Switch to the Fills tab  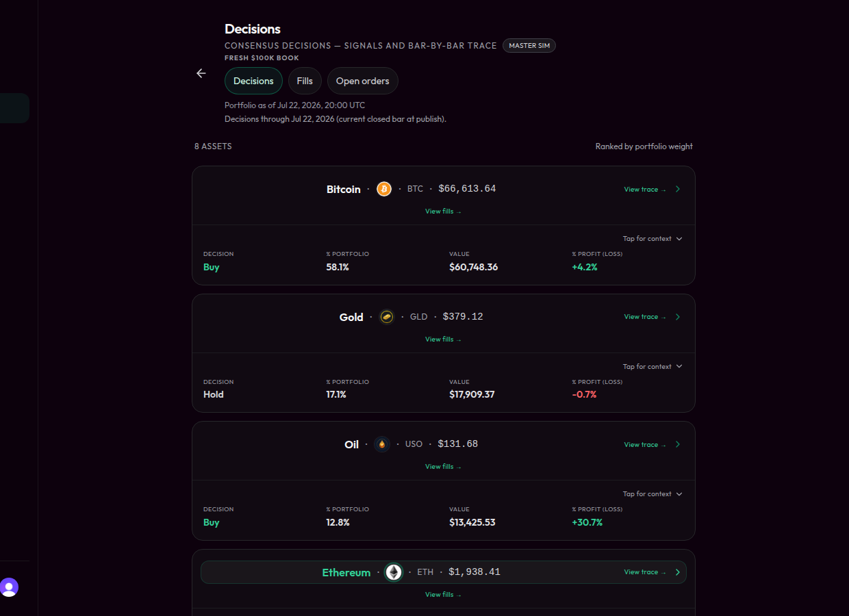[305, 81]
